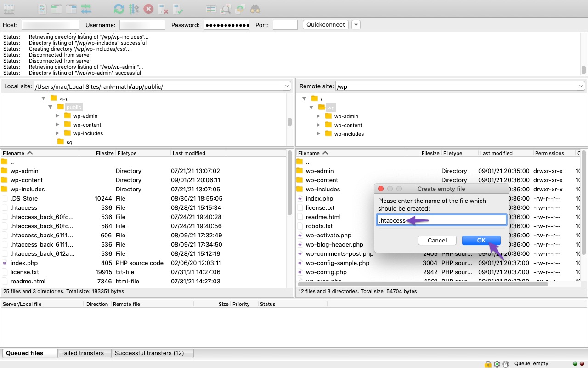Viewport: 588px width, 368px height.
Task: Expand wp-includes in local tree
Action: coord(57,133)
